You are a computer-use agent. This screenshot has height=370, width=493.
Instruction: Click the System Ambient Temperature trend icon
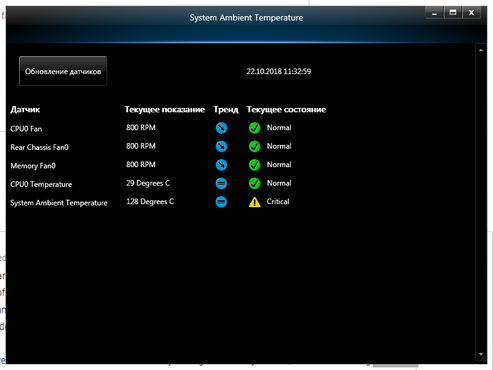click(x=221, y=202)
